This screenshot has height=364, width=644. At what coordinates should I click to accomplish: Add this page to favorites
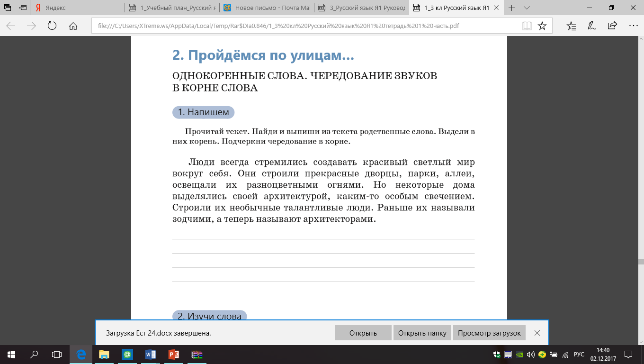(x=543, y=26)
